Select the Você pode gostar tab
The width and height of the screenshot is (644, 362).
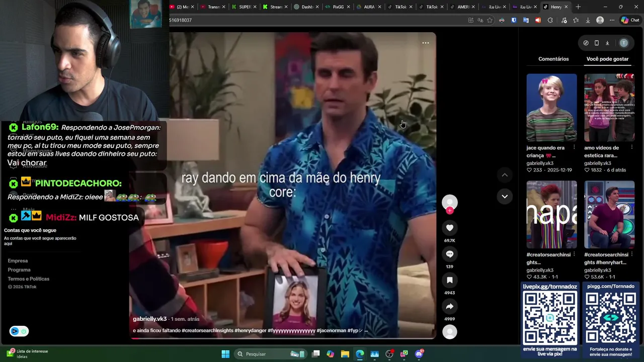(x=607, y=59)
